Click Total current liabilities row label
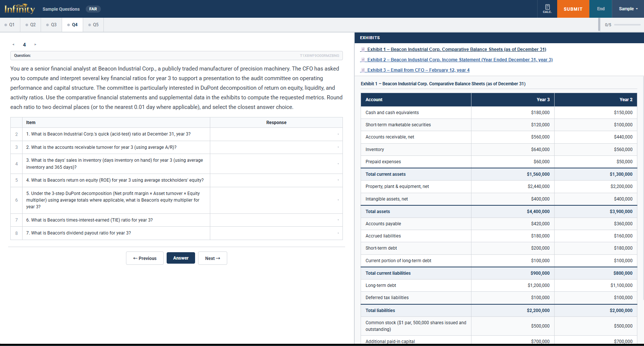644x346 pixels. pos(388,273)
